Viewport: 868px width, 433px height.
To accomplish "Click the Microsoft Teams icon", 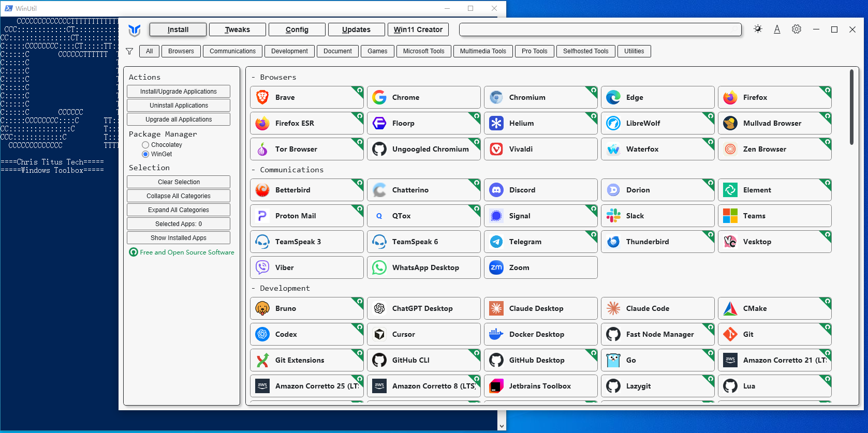I will pyautogui.click(x=730, y=216).
